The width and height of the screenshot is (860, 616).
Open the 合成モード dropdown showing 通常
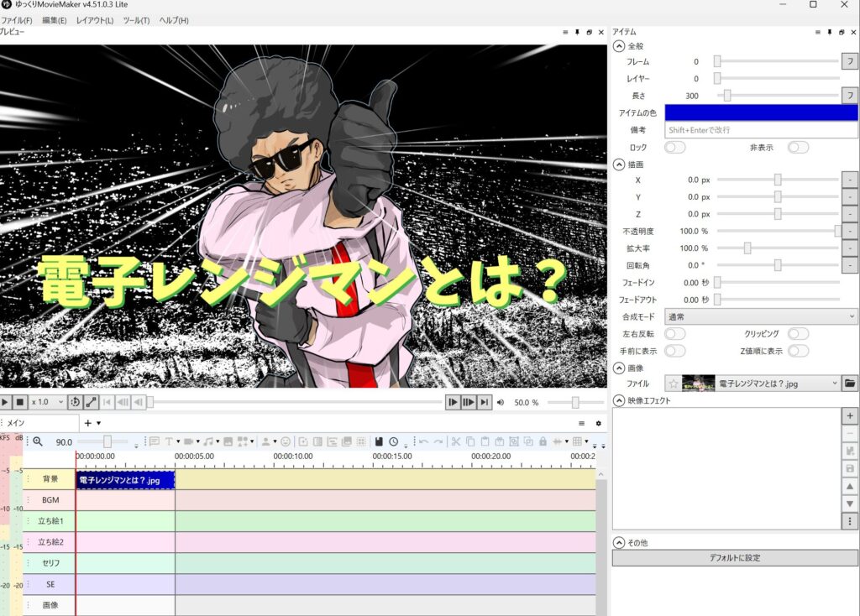coord(760,316)
